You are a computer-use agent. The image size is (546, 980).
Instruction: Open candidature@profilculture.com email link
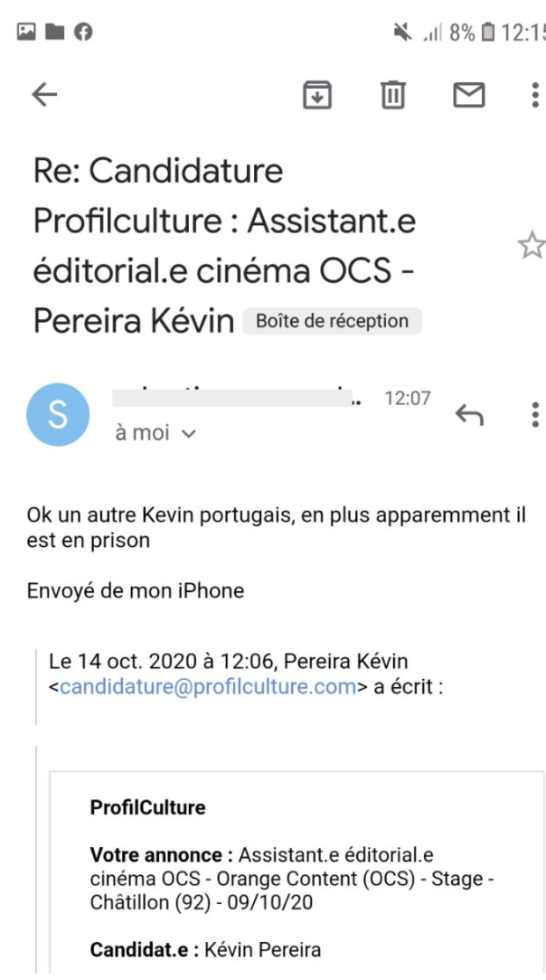[x=208, y=687]
